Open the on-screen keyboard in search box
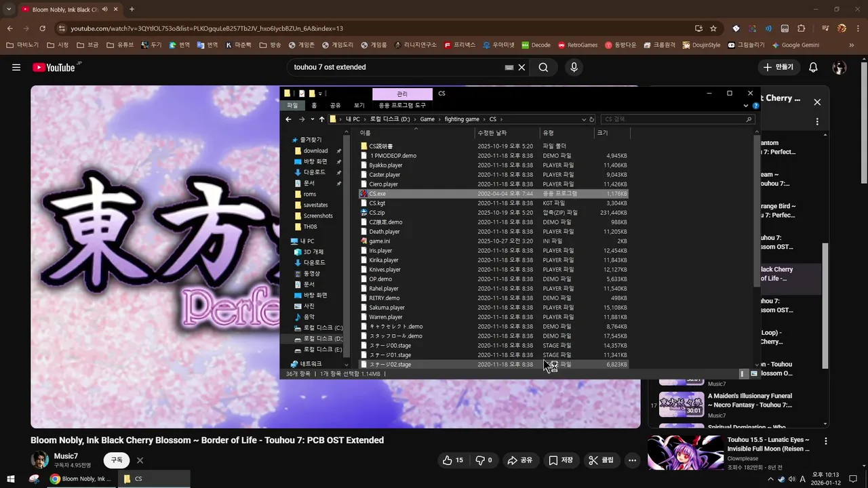The width and height of the screenshot is (868, 488). (x=509, y=68)
